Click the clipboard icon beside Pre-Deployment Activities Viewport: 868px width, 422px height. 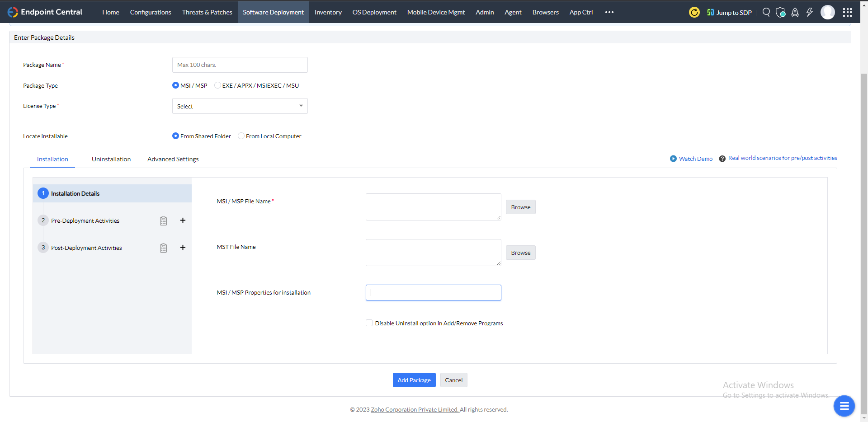coord(163,220)
